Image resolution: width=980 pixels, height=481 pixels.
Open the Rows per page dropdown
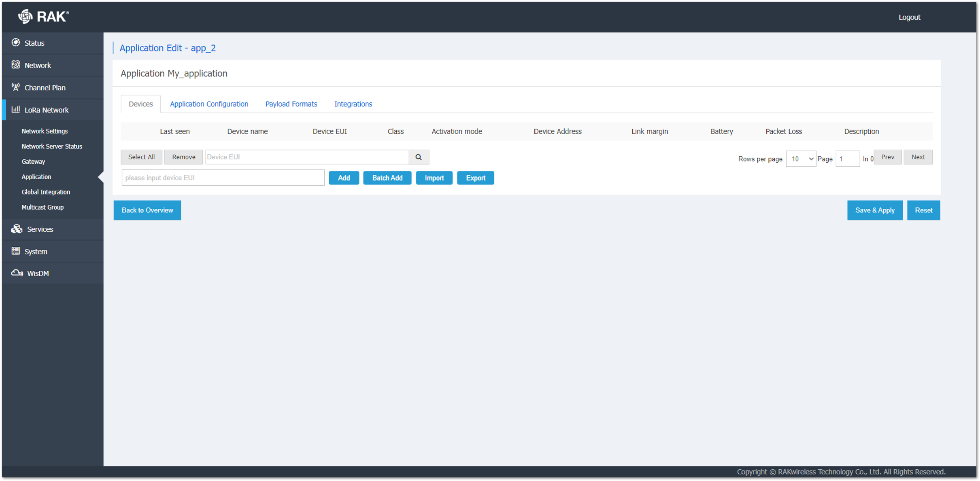(801, 159)
